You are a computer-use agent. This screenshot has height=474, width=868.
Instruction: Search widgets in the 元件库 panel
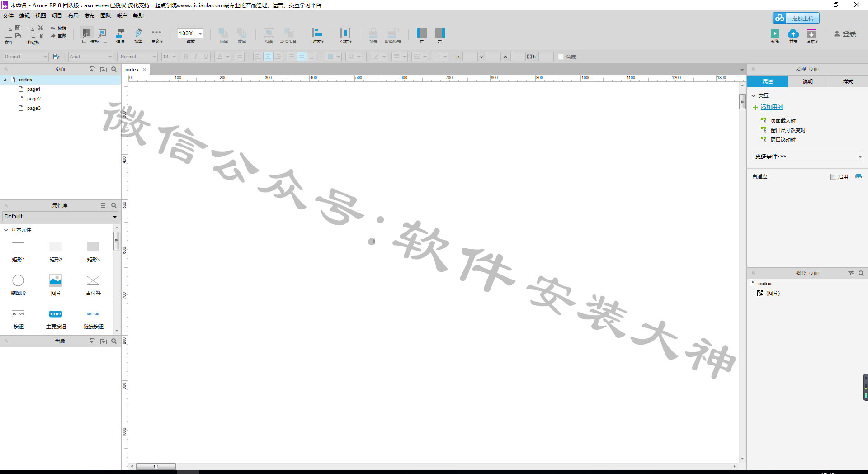(114, 205)
